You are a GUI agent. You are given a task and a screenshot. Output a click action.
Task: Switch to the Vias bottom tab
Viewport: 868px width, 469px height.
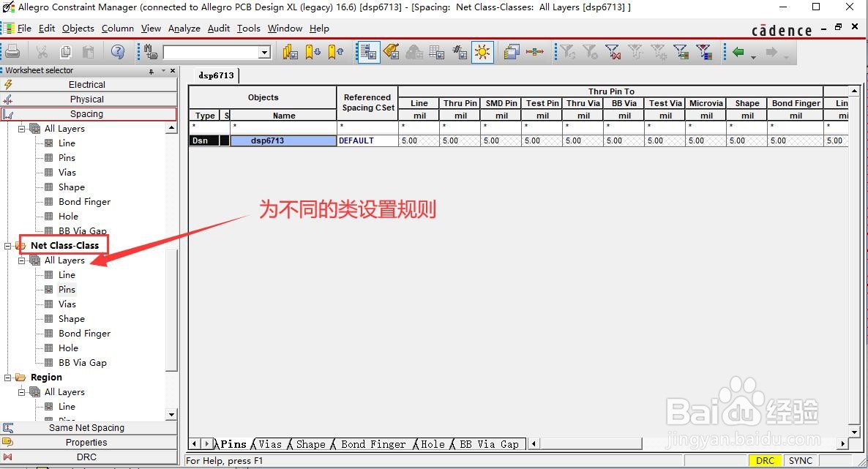(x=269, y=444)
